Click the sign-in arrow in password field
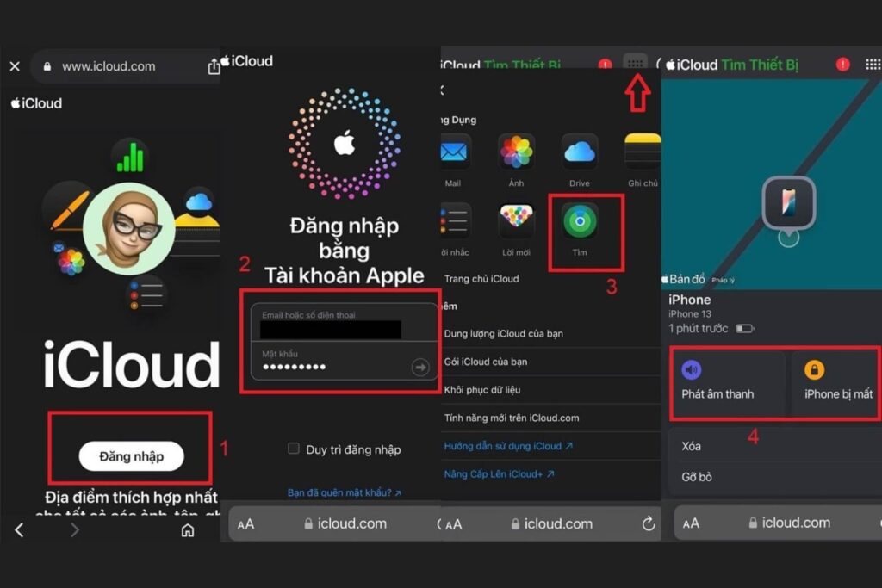 tap(419, 368)
